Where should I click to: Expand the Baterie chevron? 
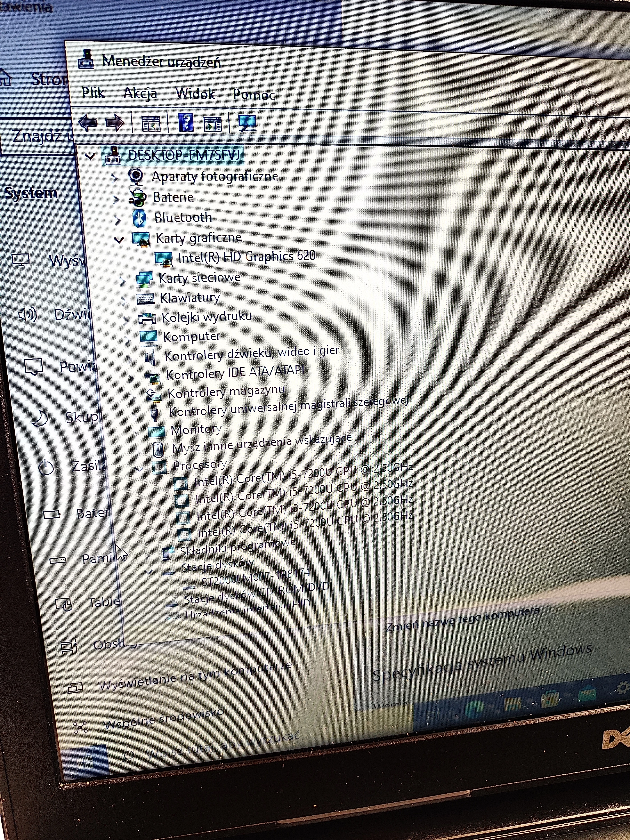coord(116,199)
